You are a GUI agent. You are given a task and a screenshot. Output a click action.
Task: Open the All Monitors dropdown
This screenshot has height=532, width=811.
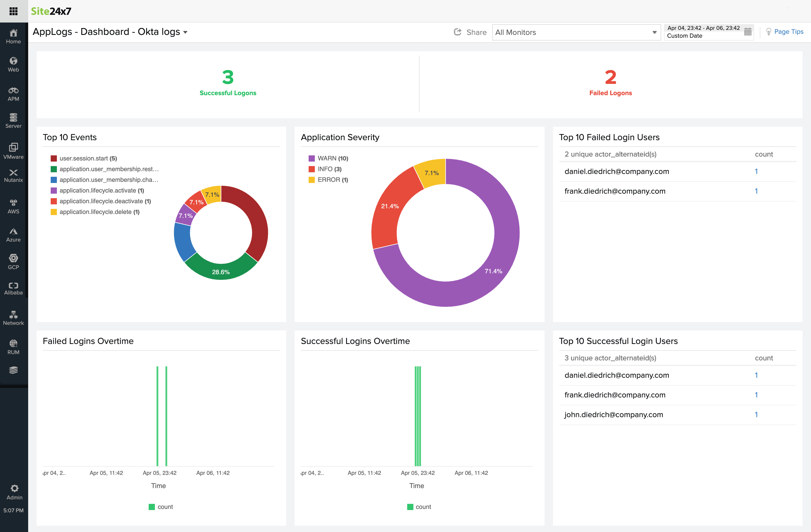(576, 32)
